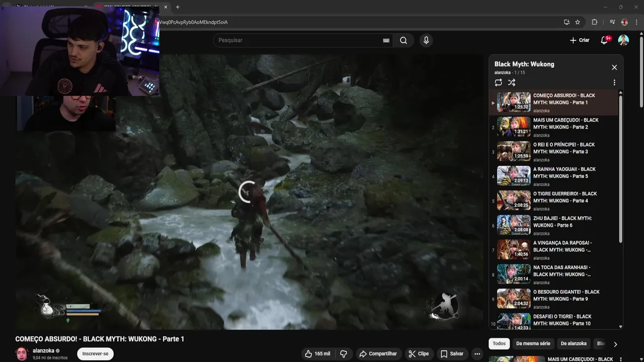This screenshot has width=644, height=362.
Task: Open more video actions menu
Action: 477,354
